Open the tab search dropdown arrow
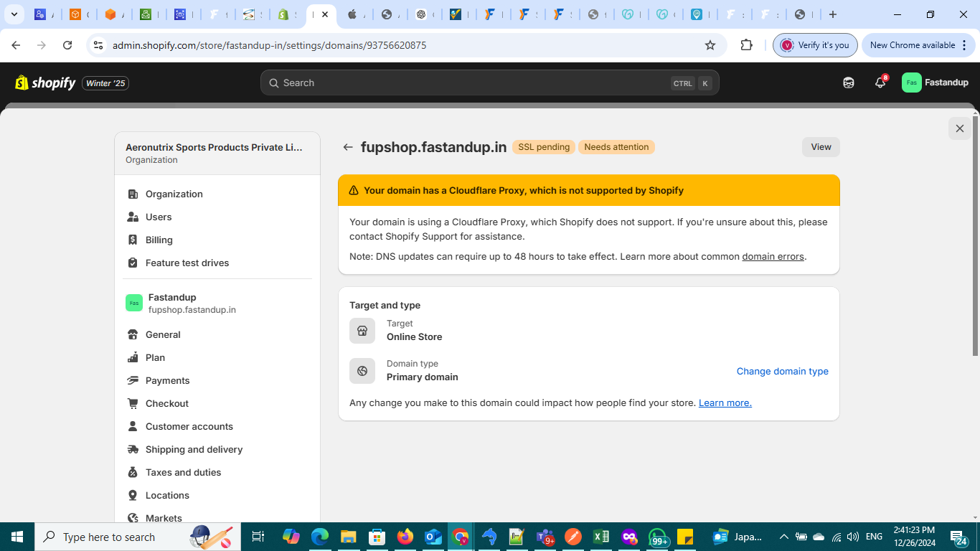 [14, 14]
